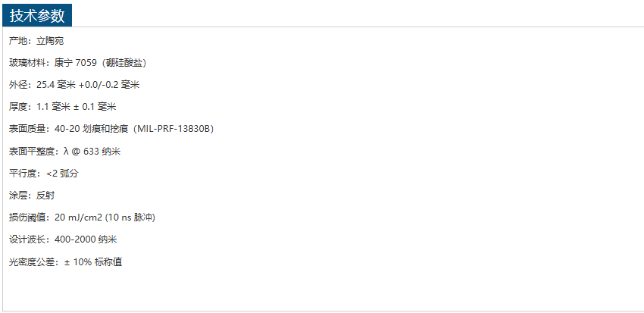
Task: Click the 外径 label
Action: pyautogui.click(x=18, y=85)
